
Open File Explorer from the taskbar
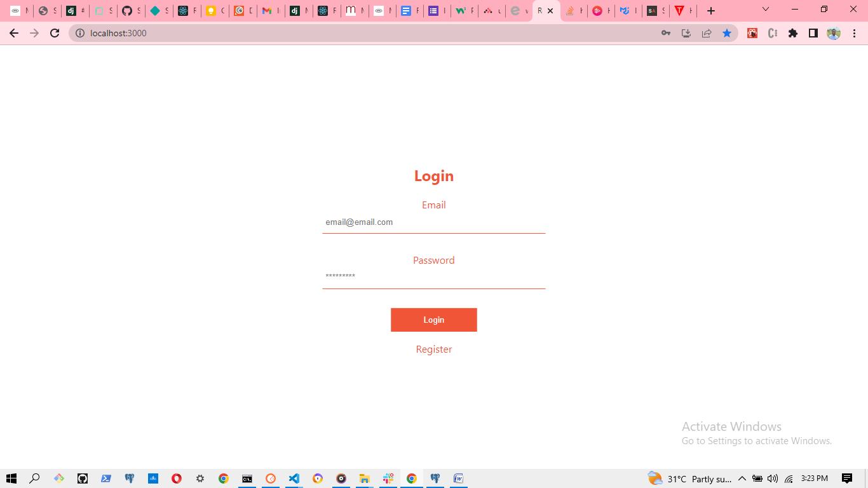click(364, 478)
